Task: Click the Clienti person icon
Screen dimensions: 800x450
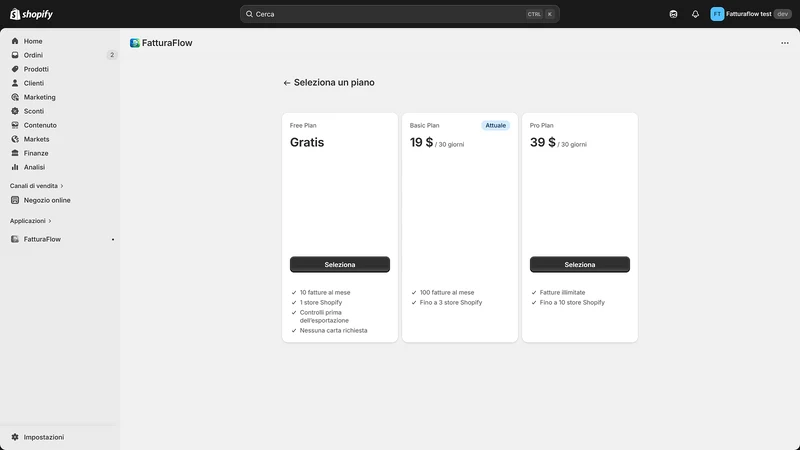Action: (15, 83)
